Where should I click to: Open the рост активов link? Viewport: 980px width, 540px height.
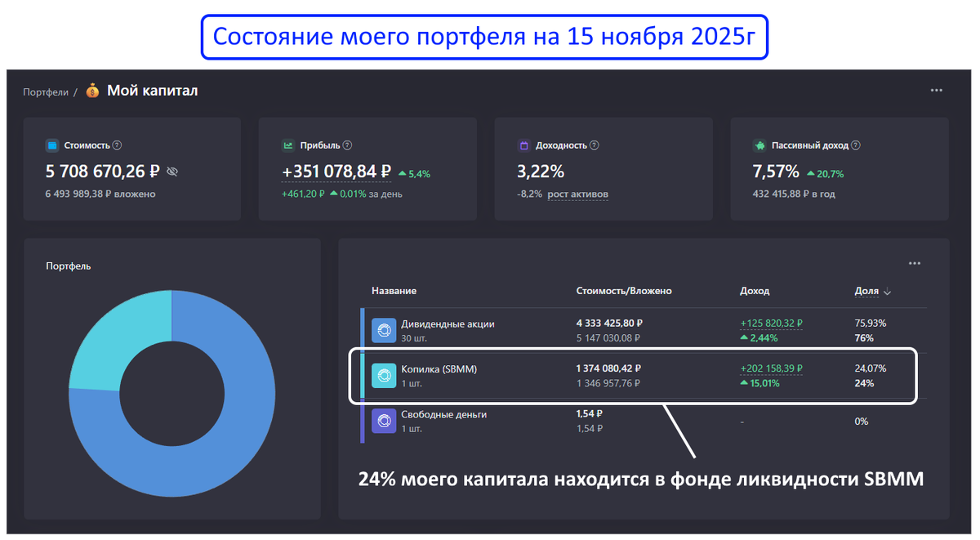coord(578,194)
